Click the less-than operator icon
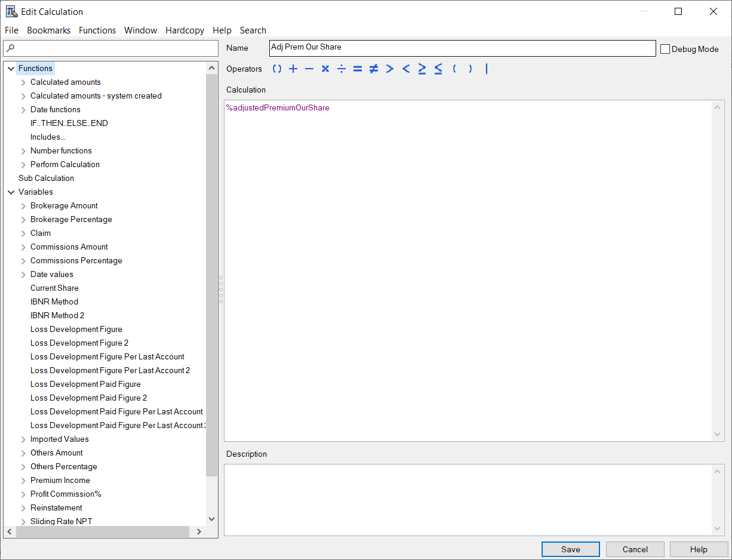The height and width of the screenshot is (560, 732). pos(405,69)
